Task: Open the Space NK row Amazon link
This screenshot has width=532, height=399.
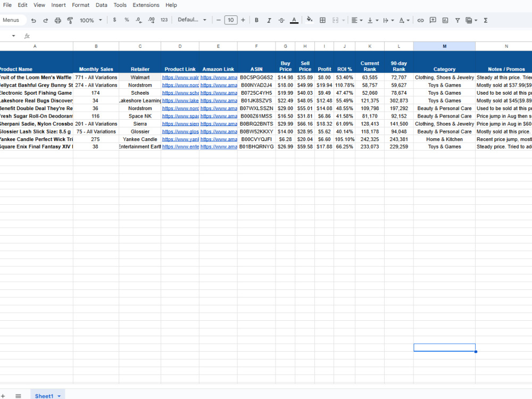Action: click(219, 116)
